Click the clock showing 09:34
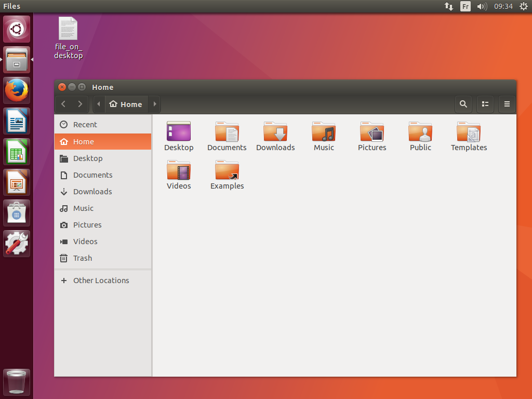Screen dimensions: 532x399 point(503,6)
